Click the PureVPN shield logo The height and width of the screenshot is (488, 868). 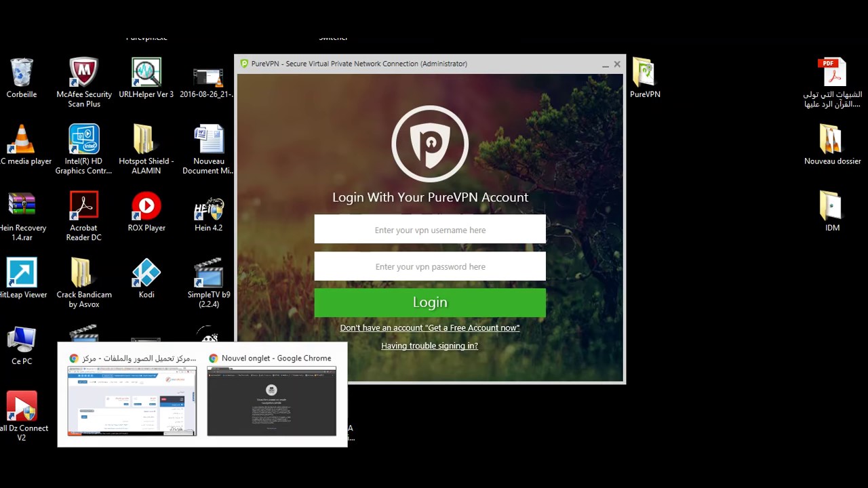tap(430, 144)
